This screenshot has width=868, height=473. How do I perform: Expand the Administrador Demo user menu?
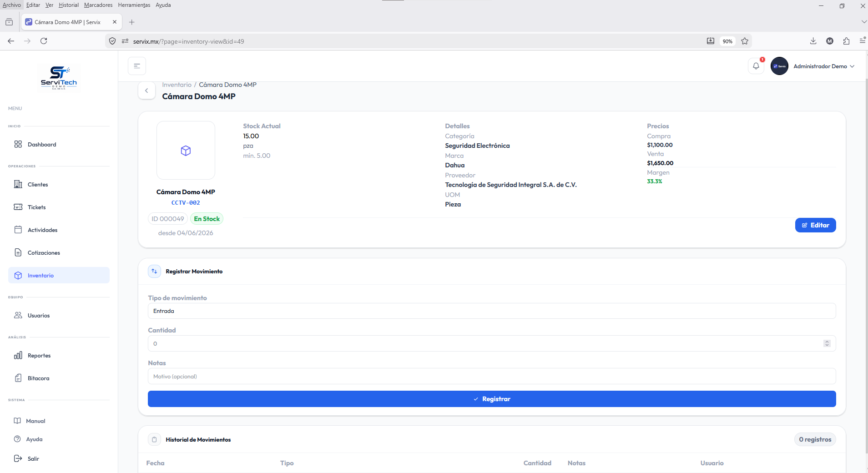click(x=813, y=66)
